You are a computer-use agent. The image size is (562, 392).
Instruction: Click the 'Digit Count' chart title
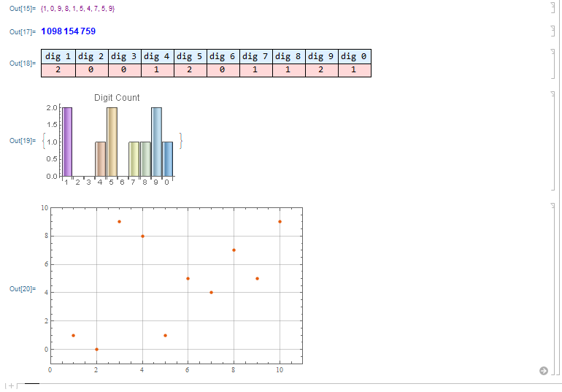pyautogui.click(x=117, y=98)
